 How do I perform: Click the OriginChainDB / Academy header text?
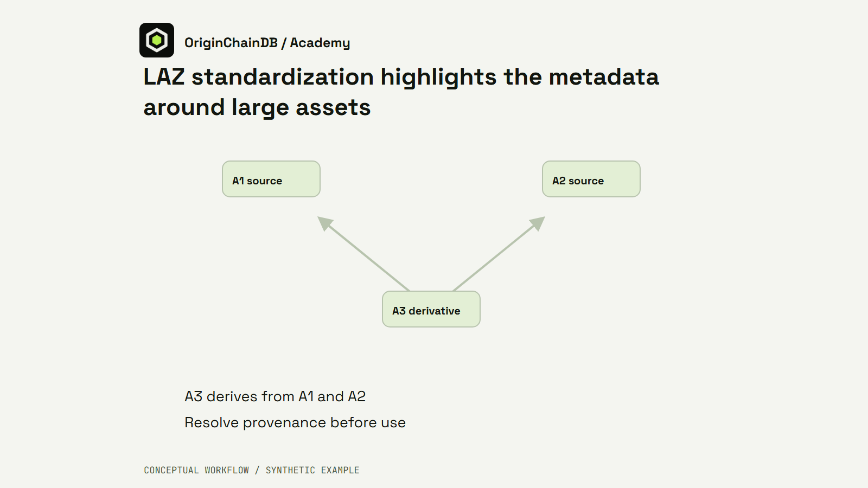tap(267, 43)
